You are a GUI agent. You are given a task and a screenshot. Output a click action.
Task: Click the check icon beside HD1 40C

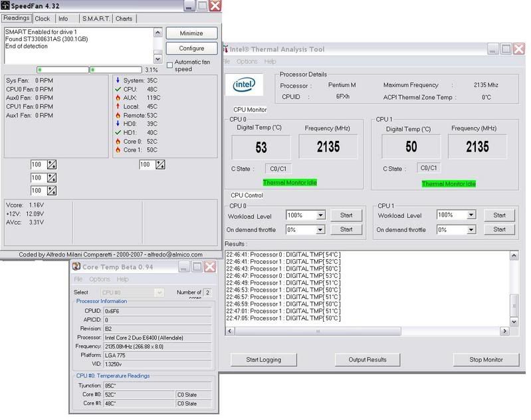click(118, 132)
